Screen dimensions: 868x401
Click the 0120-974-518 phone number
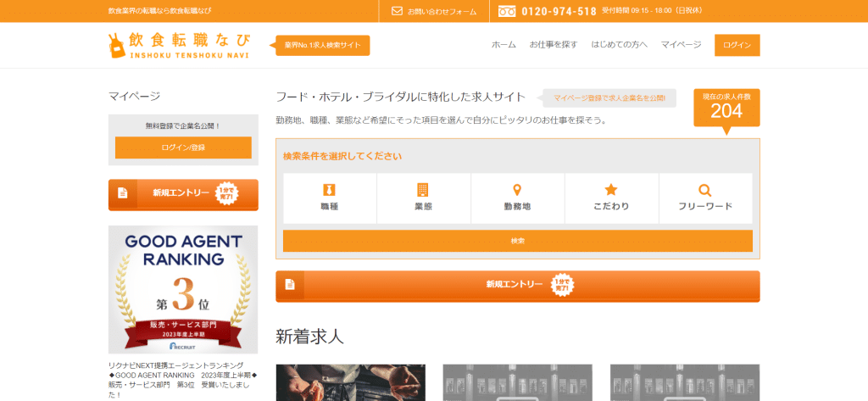(x=559, y=11)
